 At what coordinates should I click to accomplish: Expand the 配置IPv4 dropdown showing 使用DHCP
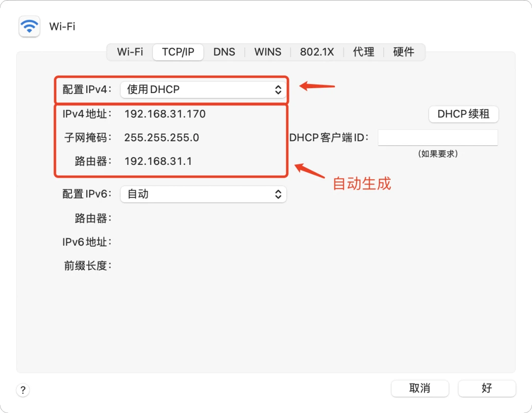[203, 90]
